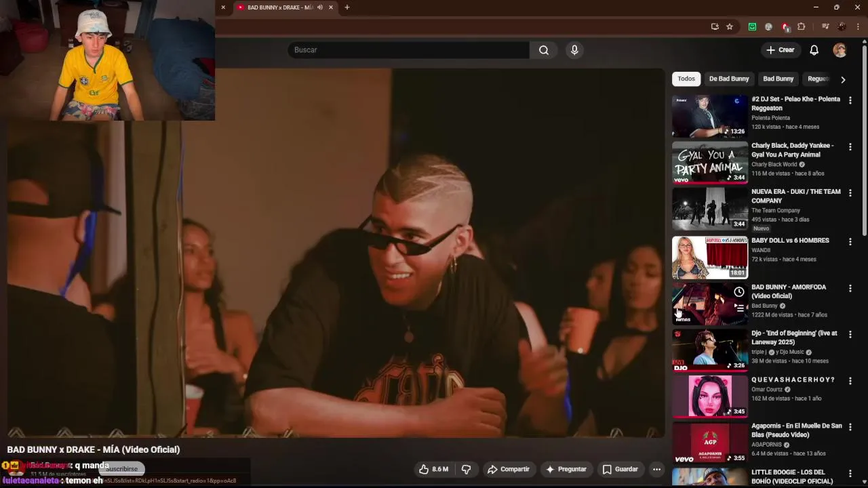This screenshot has width=868, height=488.
Task: Click the video title 'BAD BUNNY x DRAKE - MÍA'
Action: (94, 449)
